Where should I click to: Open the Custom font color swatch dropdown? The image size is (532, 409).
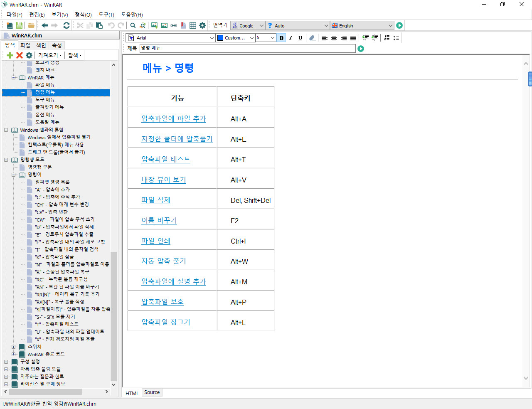235,38
